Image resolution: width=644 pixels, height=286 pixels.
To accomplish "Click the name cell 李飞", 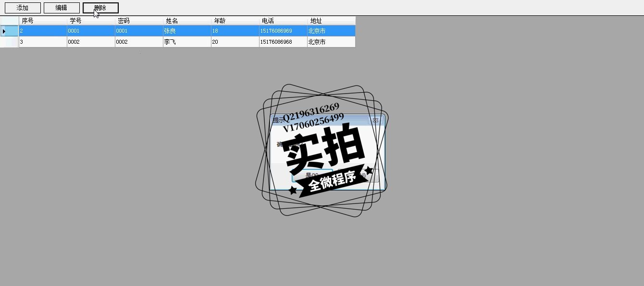I will click(x=187, y=42).
